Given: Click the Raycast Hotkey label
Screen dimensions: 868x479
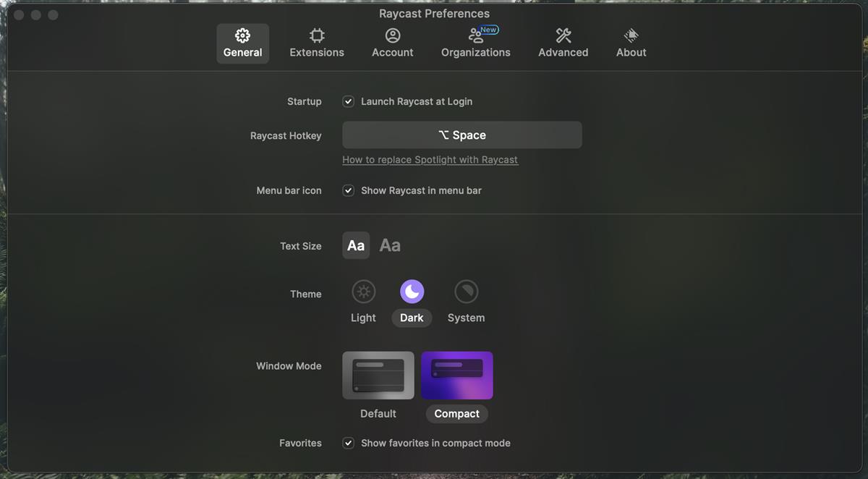Looking at the screenshot, I should point(286,135).
